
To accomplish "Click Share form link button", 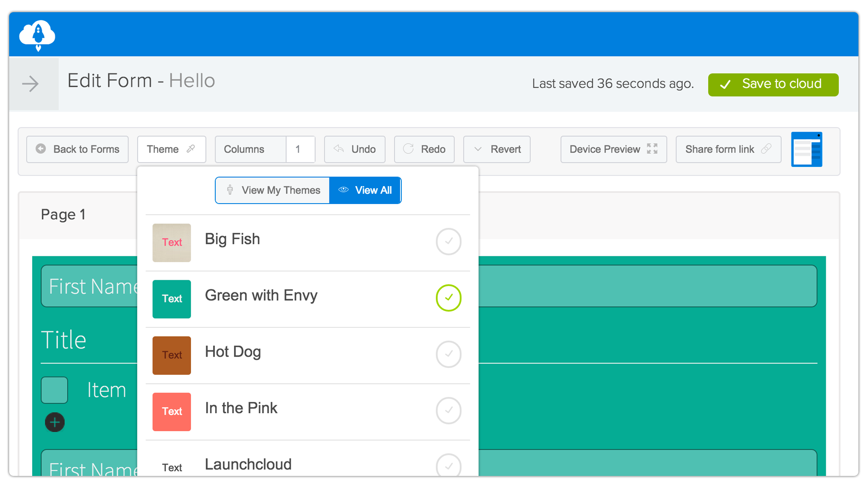I will (729, 149).
